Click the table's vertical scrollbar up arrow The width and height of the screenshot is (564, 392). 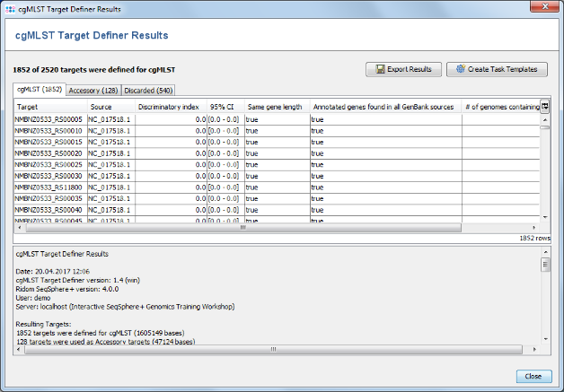[x=545, y=119]
